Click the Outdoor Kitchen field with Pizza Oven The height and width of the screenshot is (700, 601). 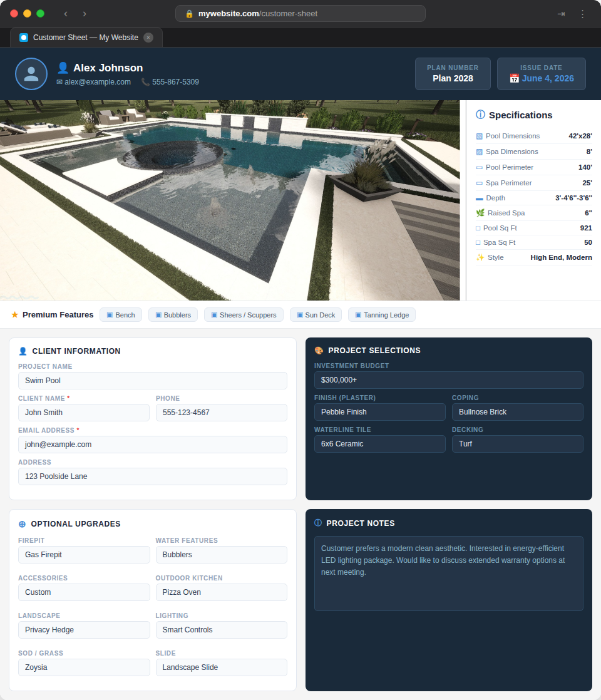tap(222, 592)
